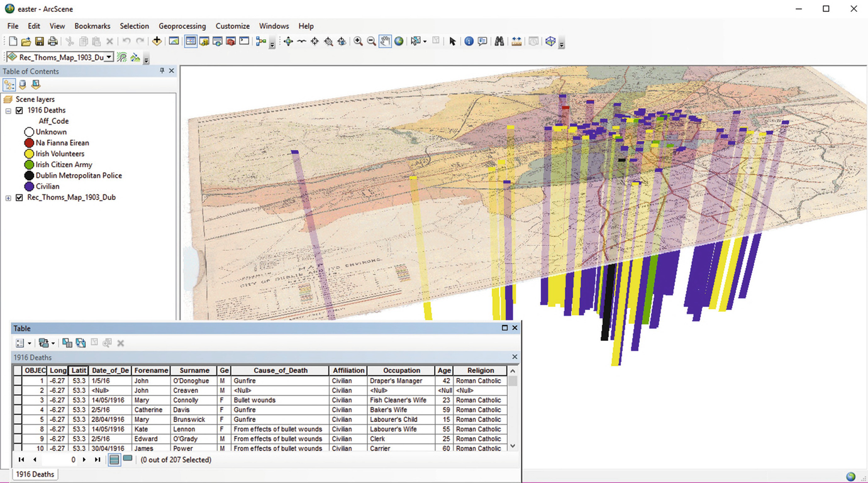This screenshot has width=868, height=483.
Task: Go to the first table record
Action: (21, 460)
